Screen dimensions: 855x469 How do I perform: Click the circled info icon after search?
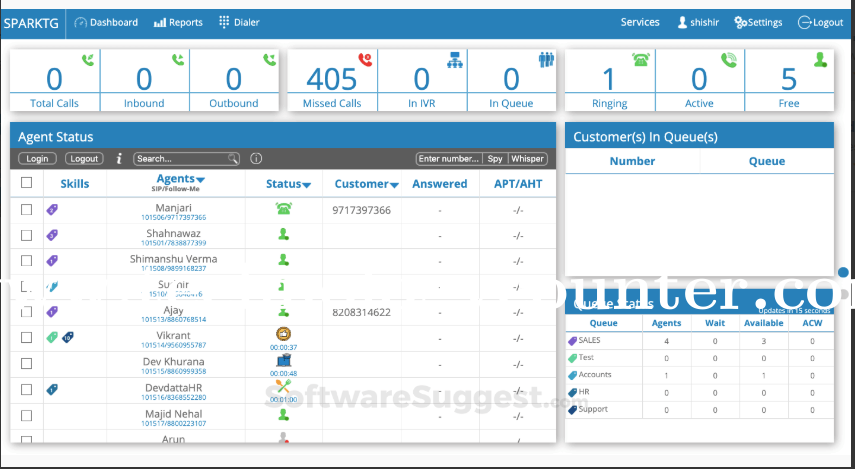click(x=256, y=159)
